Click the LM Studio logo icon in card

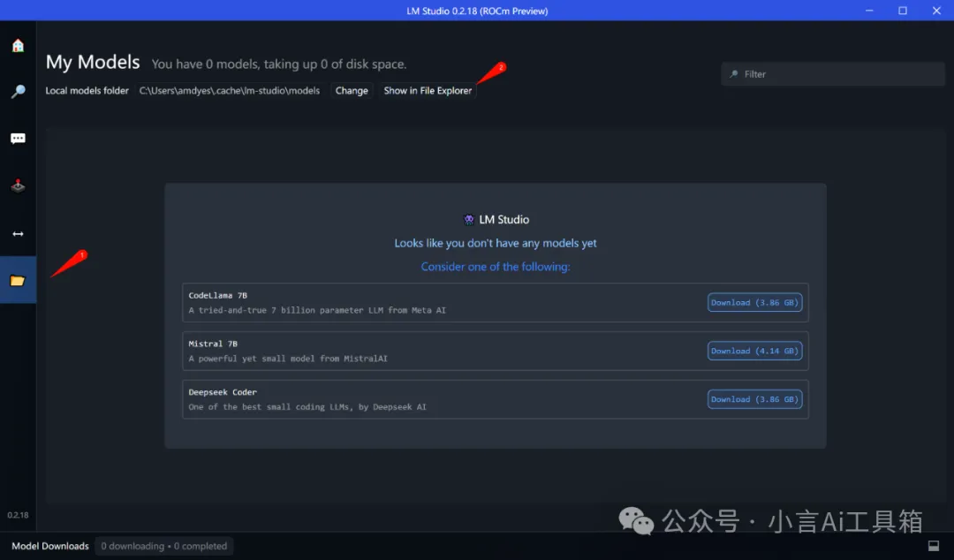pos(468,220)
